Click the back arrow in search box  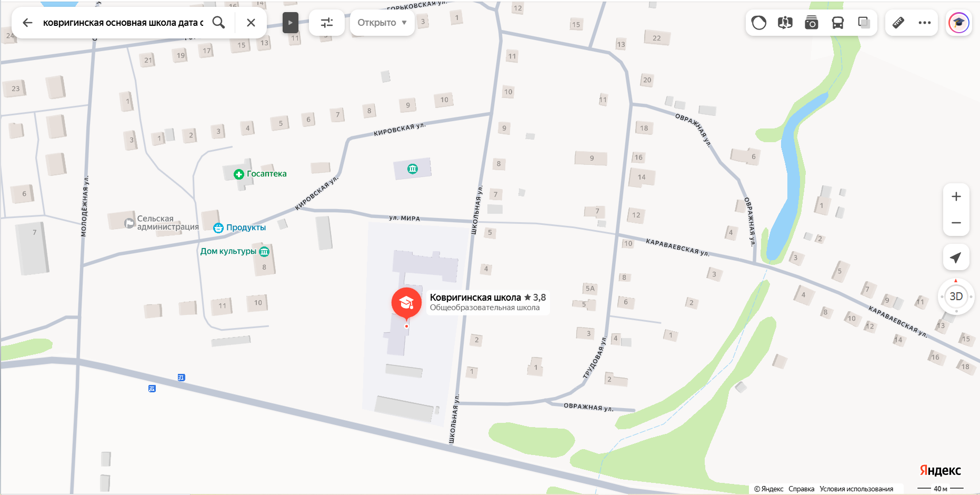point(27,23)
